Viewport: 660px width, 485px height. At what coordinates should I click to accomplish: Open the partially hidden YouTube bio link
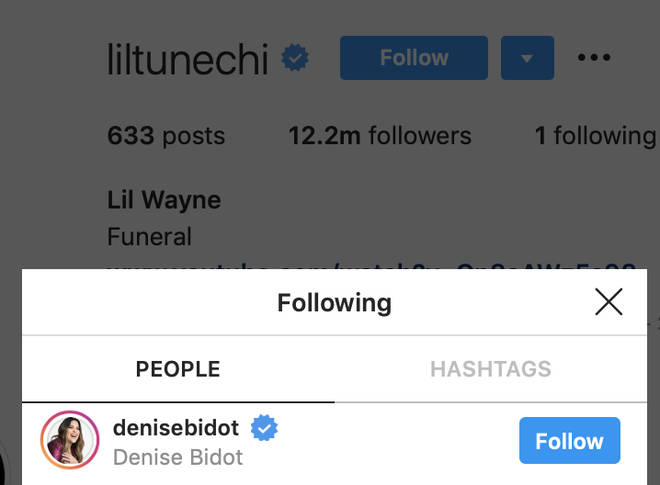371,265
